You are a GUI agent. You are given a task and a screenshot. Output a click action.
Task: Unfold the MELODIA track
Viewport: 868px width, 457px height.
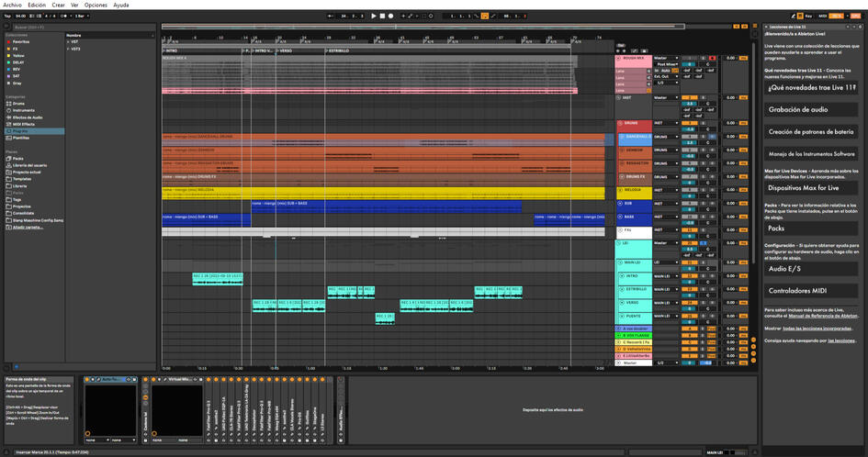[x=620, y=190]
